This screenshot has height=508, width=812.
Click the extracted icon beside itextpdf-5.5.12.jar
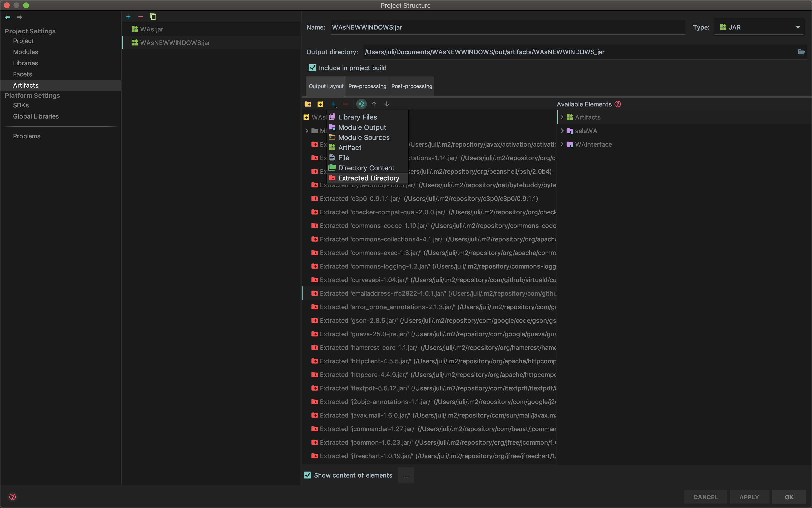coord(314,388)
